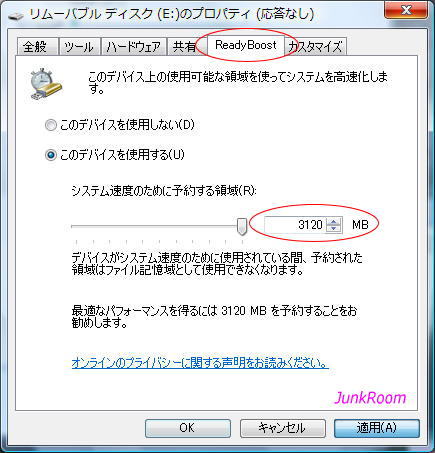Open the カスタマイズ tab

click(x=316, y=47)
